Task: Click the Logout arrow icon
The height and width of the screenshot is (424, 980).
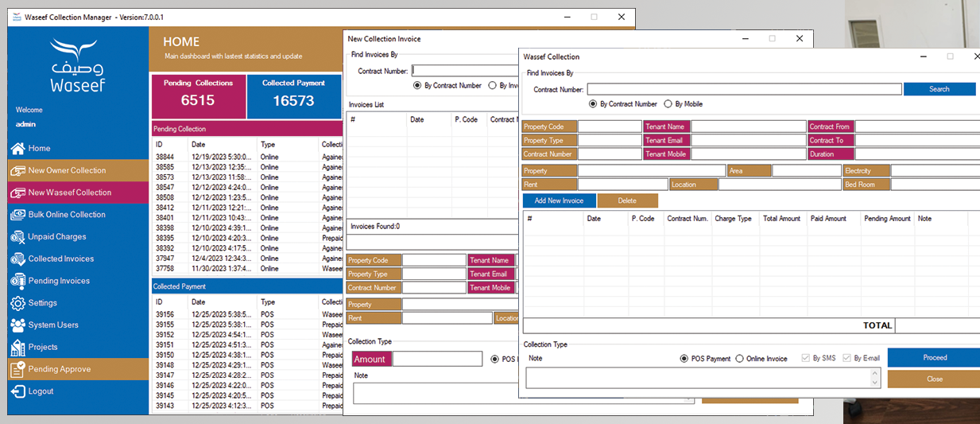Action: [17, 391]
